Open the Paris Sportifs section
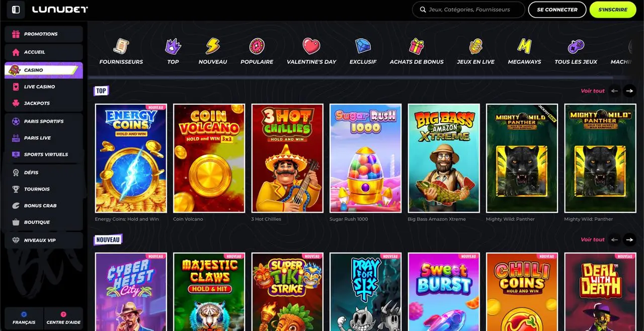The image size is (644, 331). (x=43, y=121)
